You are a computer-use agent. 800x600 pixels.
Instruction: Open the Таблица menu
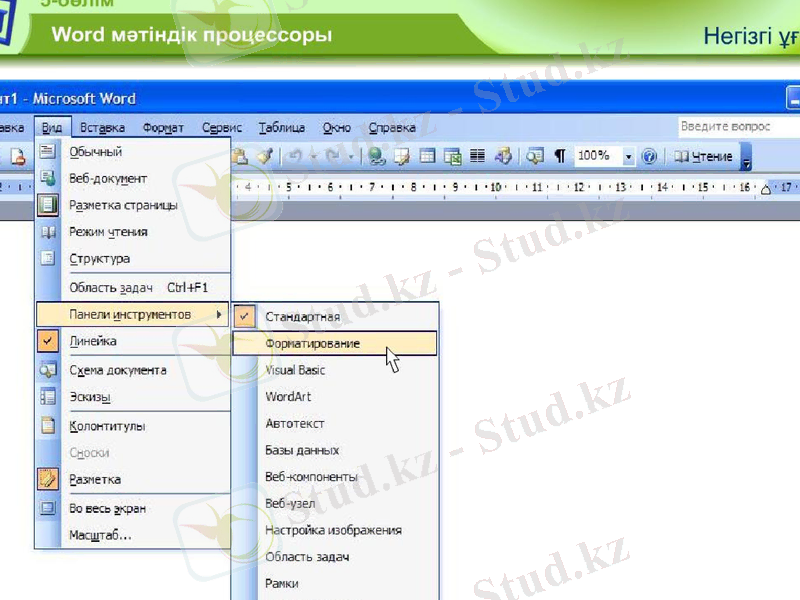(x=282, y=127)
